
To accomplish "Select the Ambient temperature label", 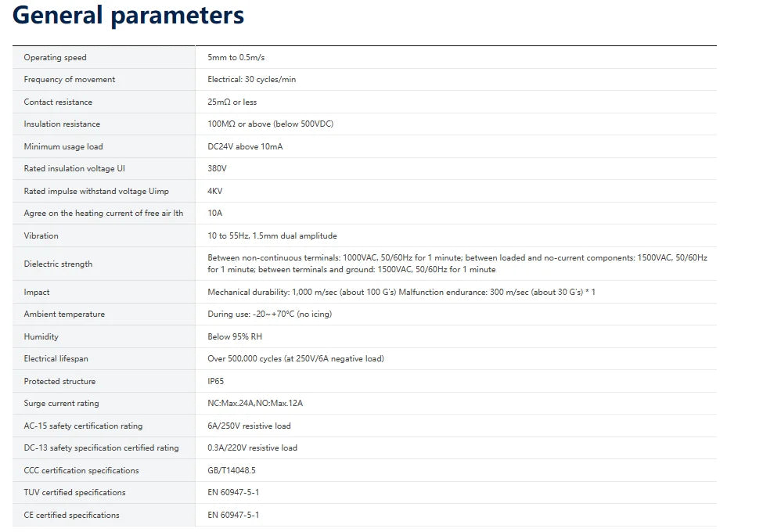I will tap(64, 315).
